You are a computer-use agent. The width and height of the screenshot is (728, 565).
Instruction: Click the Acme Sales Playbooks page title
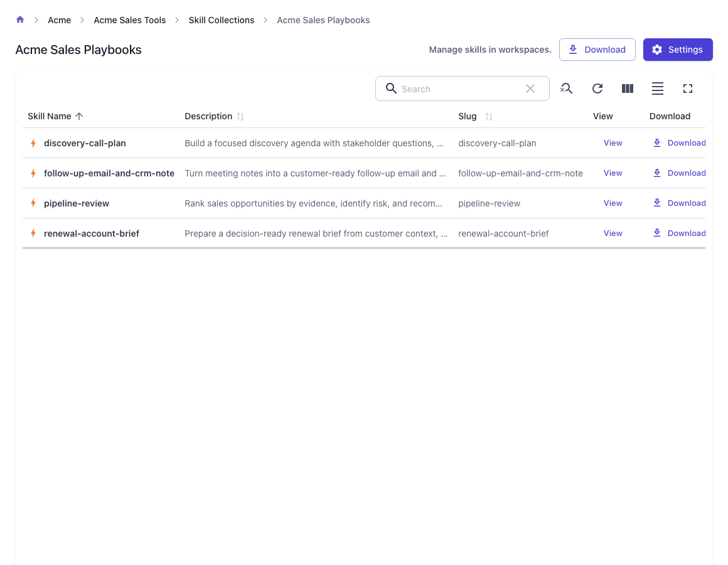78,50
